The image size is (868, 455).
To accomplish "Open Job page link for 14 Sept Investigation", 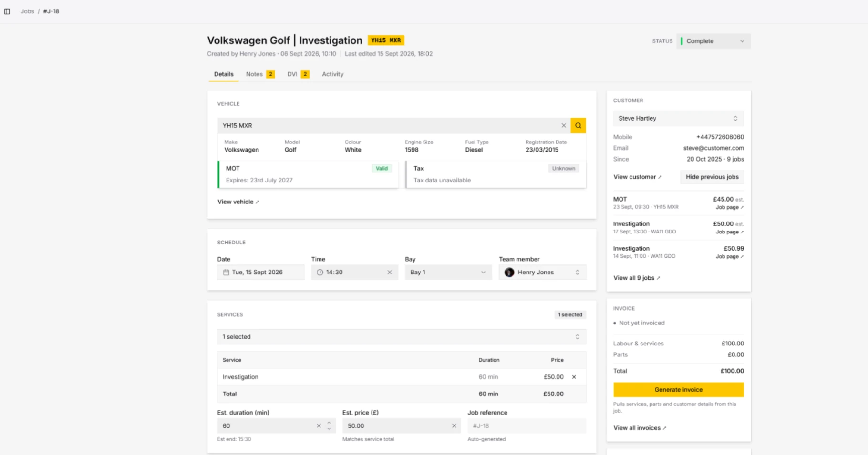I will pyautogui.click(x=730, y=257).
